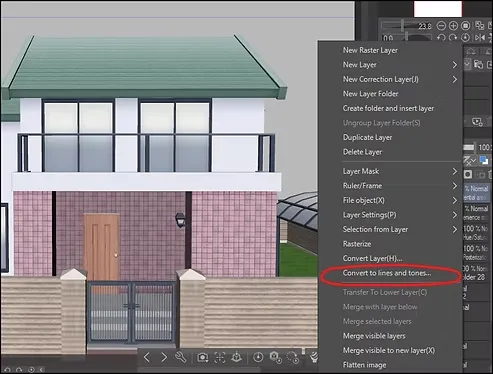The image size is (493, 374).
Task: Click the light source bulb icon
Action: tap(313, 357)
